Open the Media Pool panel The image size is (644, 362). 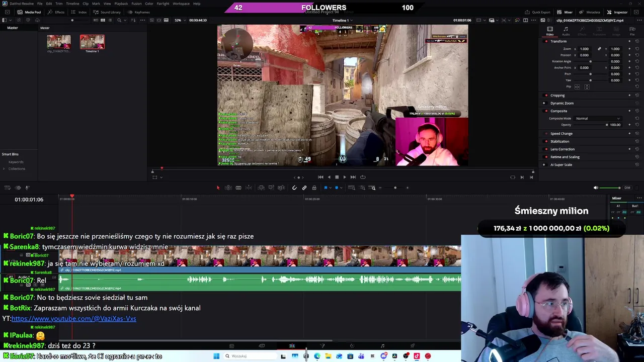click(30, 12)
